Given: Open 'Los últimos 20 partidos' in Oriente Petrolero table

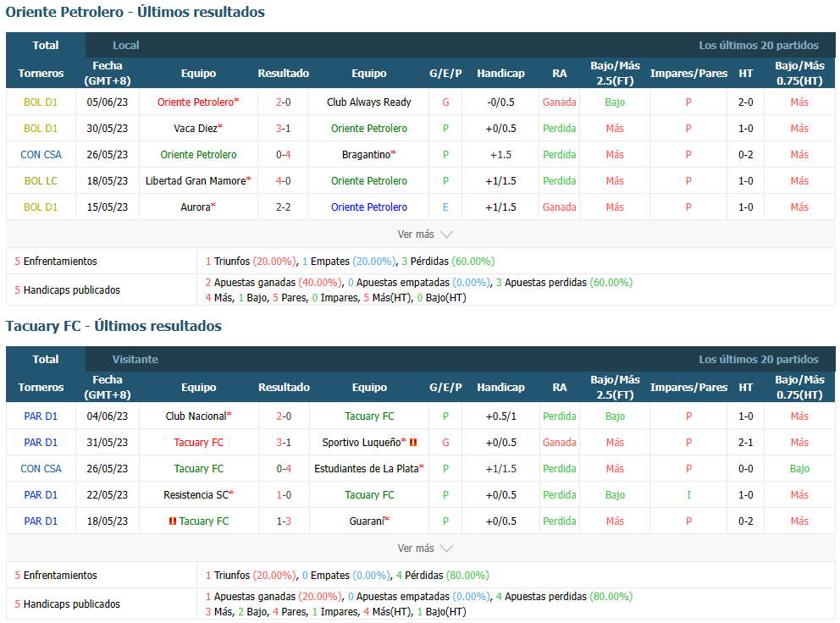Looking at the screenshot, I should [758, 45].
